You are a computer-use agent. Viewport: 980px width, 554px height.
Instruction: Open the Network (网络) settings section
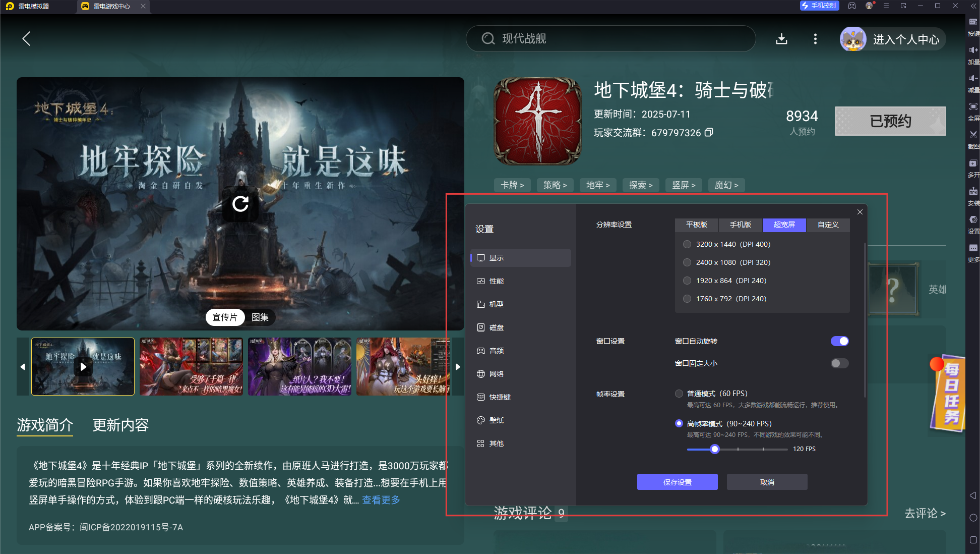click(521, 374)
